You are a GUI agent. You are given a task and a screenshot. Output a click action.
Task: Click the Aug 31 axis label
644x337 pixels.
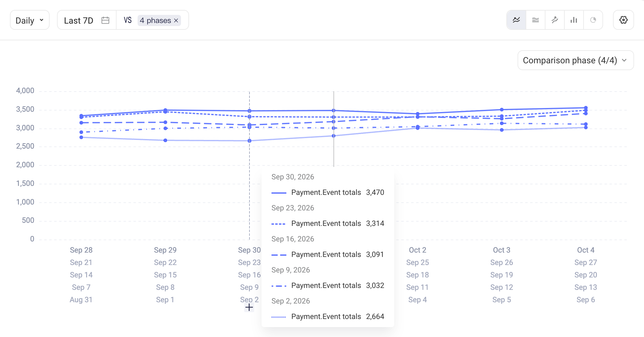coord(81,300)
